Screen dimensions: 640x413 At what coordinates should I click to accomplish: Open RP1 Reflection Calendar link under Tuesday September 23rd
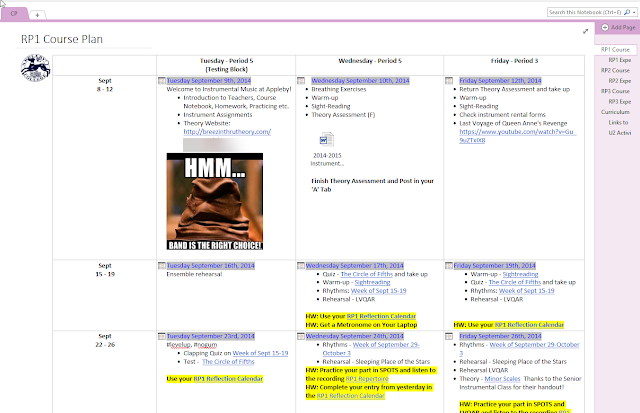(228, 379)
